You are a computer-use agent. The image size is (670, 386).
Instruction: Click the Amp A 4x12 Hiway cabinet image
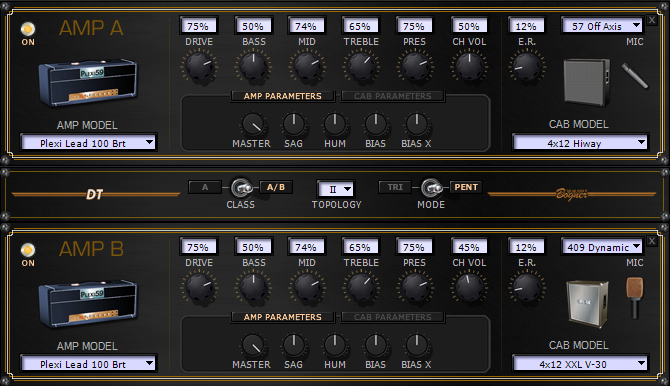586,82
